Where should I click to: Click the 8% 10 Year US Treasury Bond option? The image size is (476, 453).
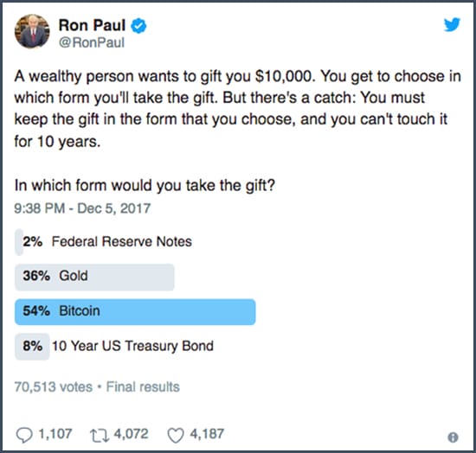pyautogui.click(x=114, y=346)
